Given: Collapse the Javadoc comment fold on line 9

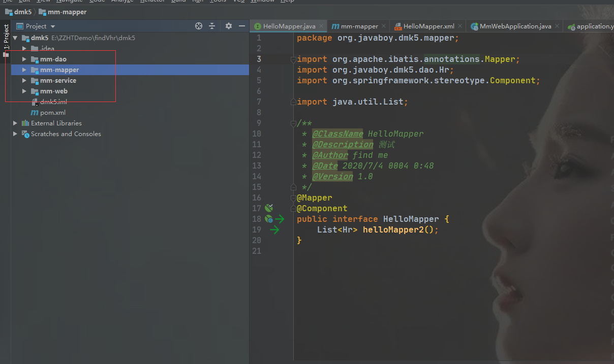Looking at the screenshot, I should tap(293, 123).
